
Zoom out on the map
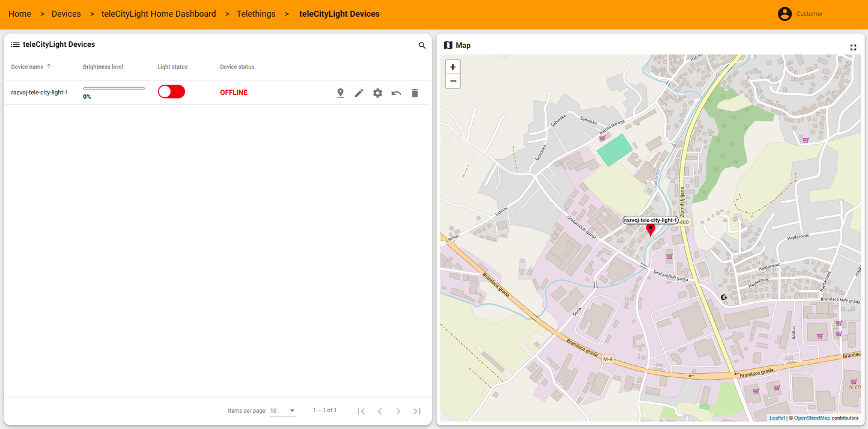point(453,81)
